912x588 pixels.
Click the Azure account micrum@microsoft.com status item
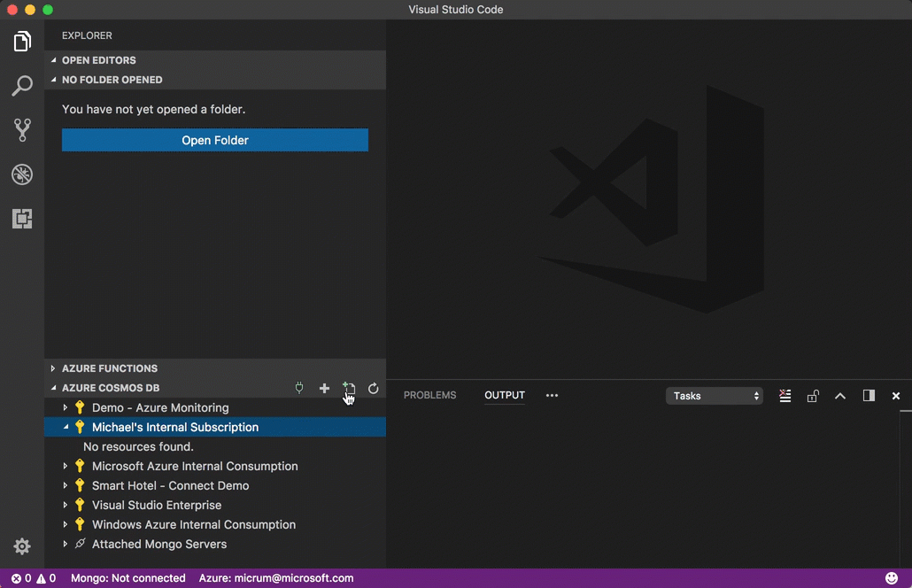click(x=276, y=578)
